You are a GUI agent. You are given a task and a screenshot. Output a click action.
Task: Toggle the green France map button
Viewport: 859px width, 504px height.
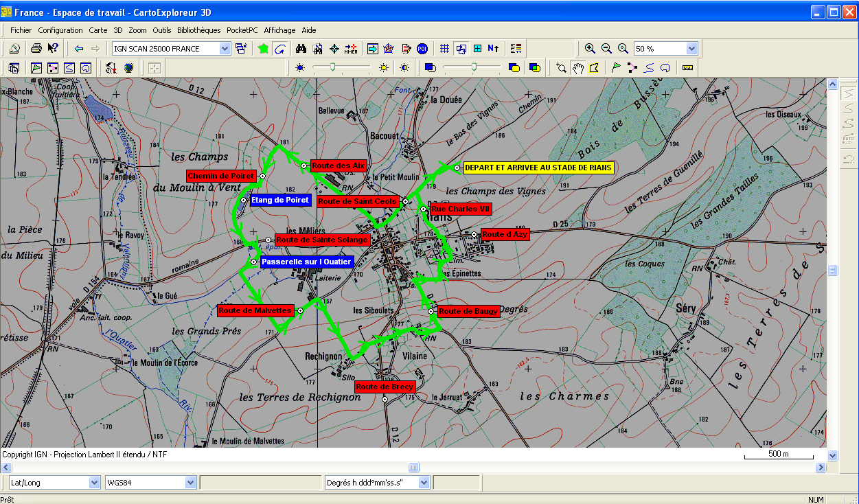[x=263, y=49]
